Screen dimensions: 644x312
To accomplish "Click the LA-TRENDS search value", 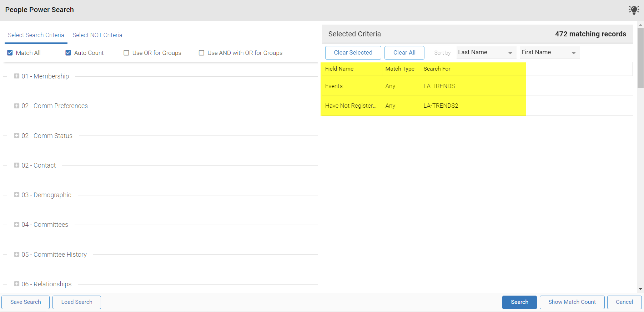I will 439,86.
